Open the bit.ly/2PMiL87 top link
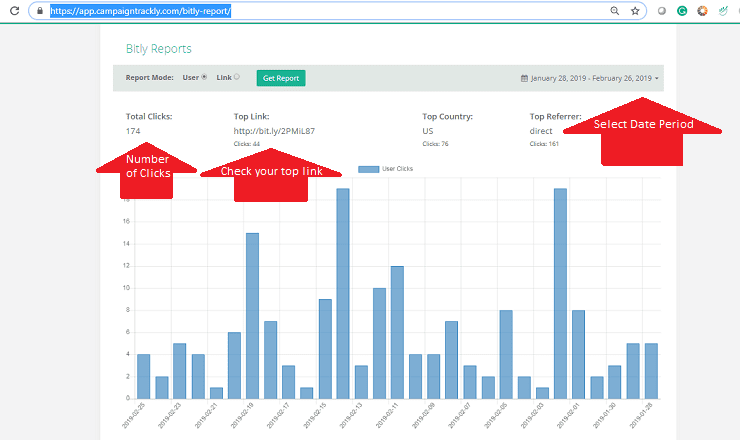The height and width of the screenshot is (440, 740). point(274,131)
